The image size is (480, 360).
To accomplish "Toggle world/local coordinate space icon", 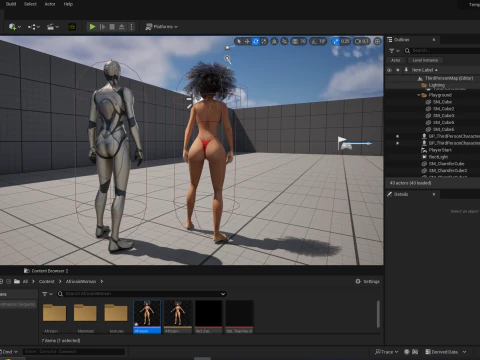I will [x=274, y=41].
